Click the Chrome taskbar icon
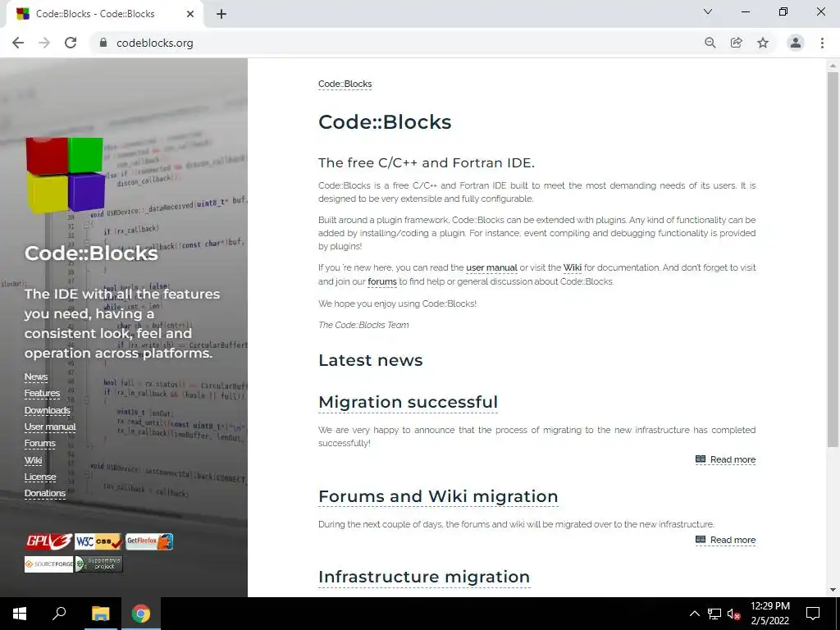Screen dimensions: 840x630 click(x=141, y=614)
